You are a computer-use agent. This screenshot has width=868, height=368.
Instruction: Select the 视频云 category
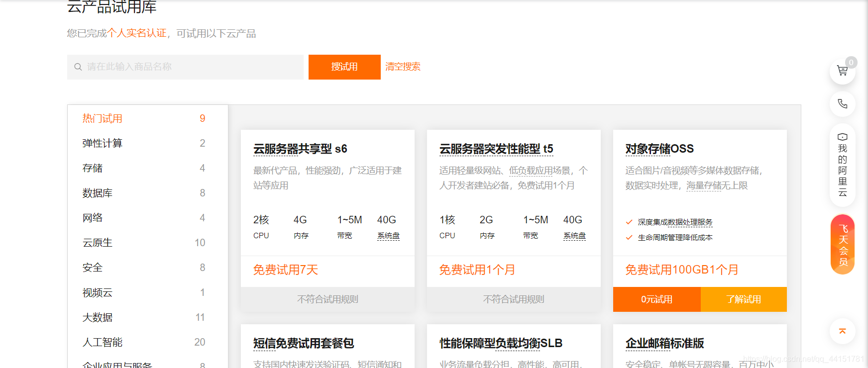tap(148, 292)
